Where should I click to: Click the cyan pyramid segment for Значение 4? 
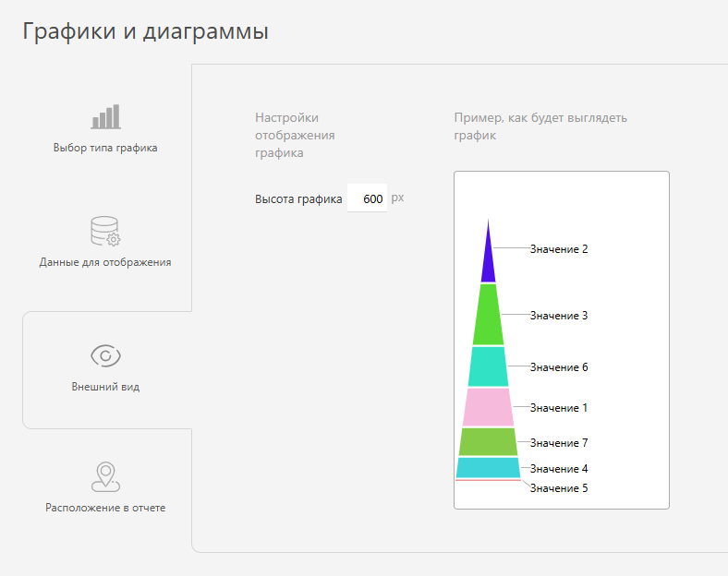coord(488,467)
